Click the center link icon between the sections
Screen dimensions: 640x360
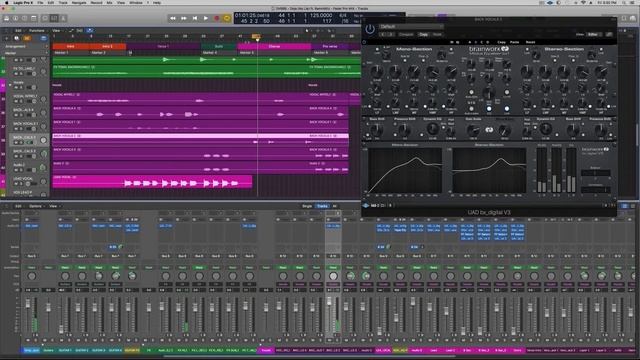tap(489, 130)
